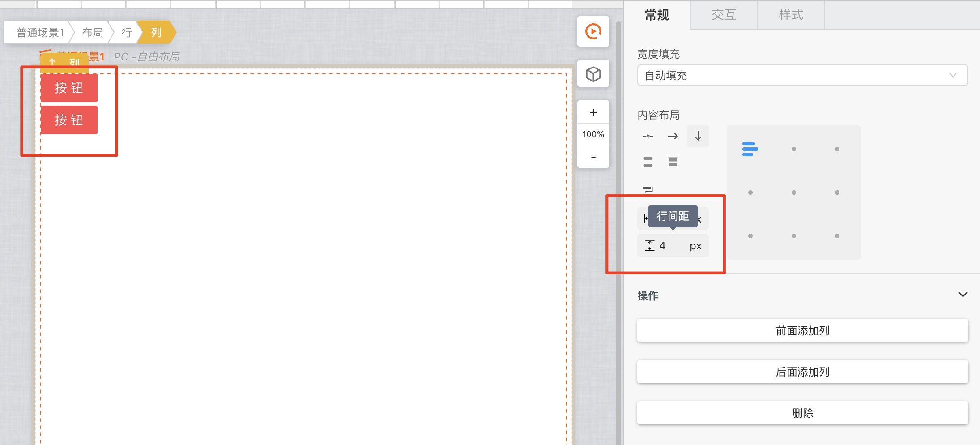Screen dimensions: 980x445
Task: Toggle the wrap-line layout icon
Action: (x=648, y=189)
